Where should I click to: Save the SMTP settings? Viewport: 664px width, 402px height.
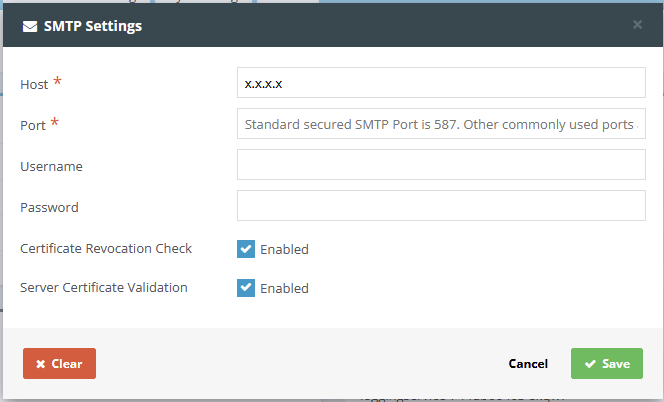606,364
